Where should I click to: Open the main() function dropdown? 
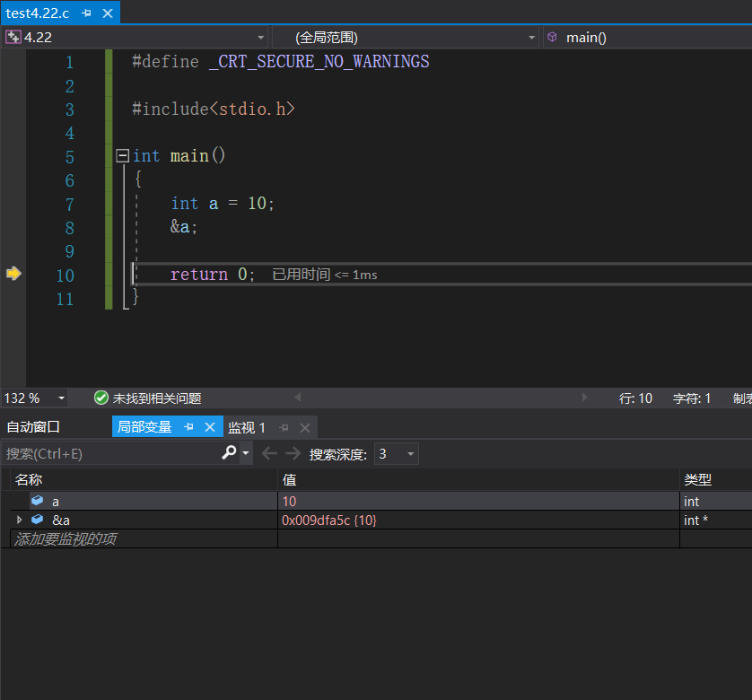pos(646,38)
